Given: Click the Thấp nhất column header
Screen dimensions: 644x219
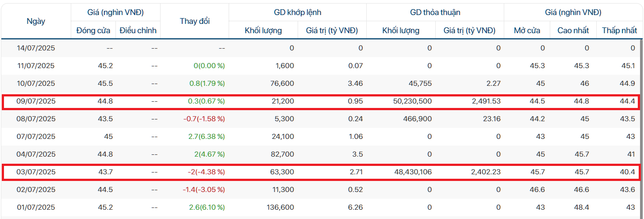Looking at the screenshot, I should [x=620, y=31].
